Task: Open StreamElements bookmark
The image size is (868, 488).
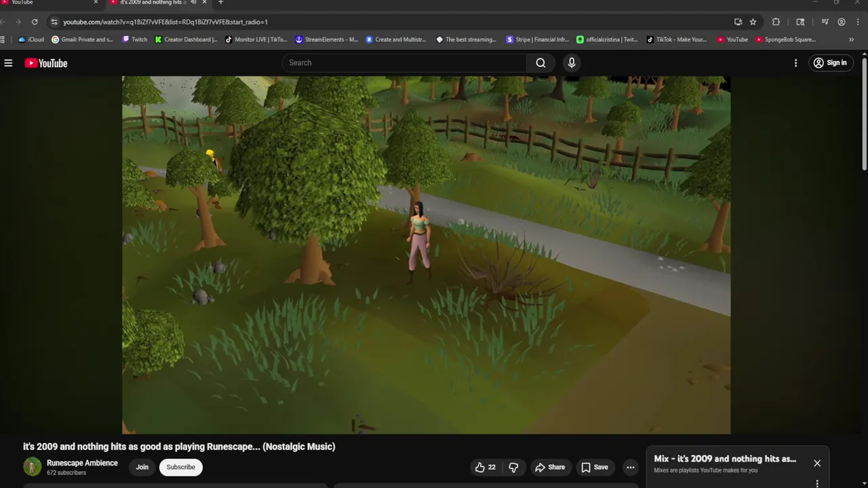Action: pos(326,39)
